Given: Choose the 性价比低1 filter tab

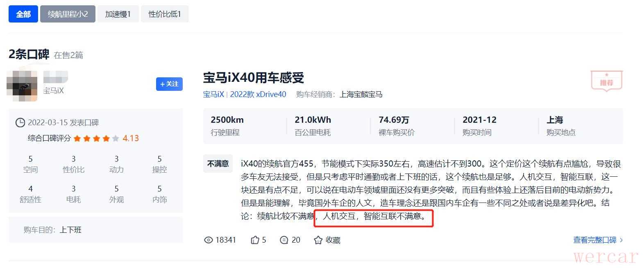Looking at the screenshot, I should [165, 14].
